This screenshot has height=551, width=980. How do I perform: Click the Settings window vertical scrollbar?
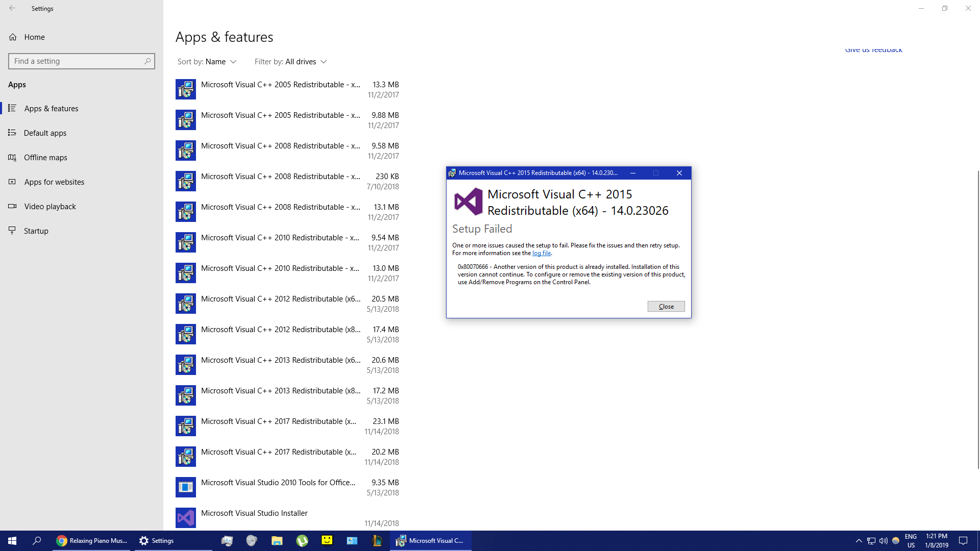(978, 319)
